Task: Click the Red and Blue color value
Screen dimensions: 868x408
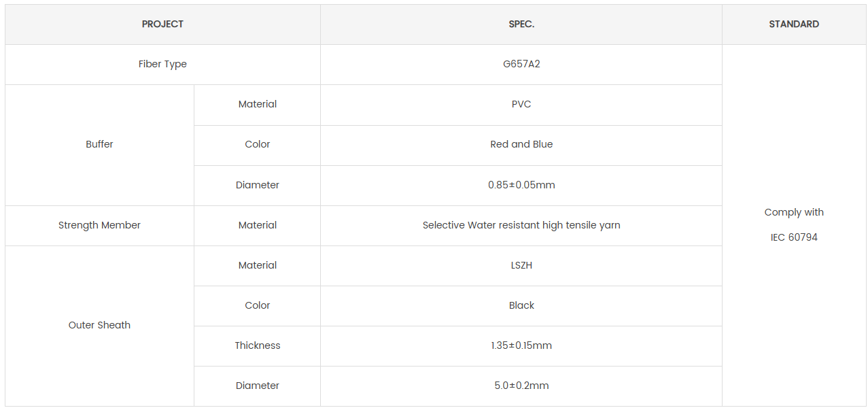Action: coord(521,145)
